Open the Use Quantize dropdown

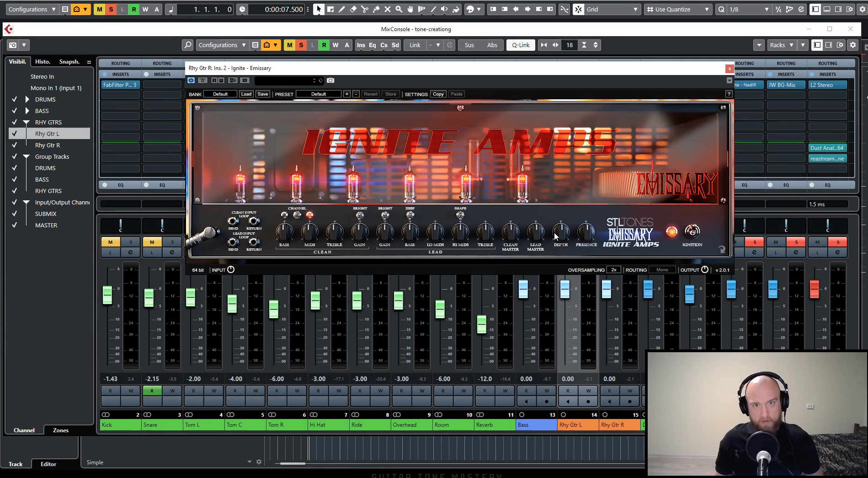[677, 9]
